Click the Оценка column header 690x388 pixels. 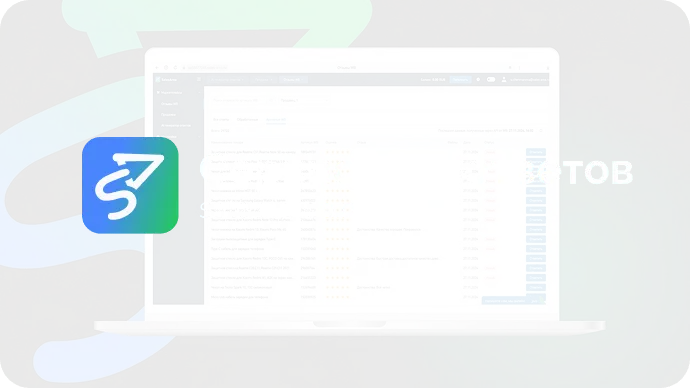coord(330,143)
